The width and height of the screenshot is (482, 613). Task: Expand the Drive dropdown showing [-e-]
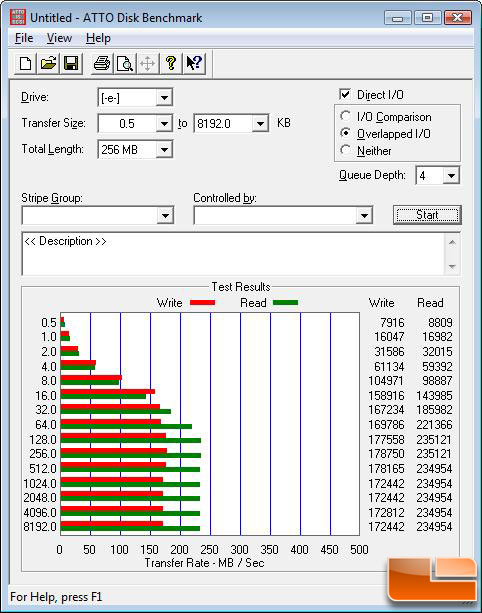tap(164, 97)
